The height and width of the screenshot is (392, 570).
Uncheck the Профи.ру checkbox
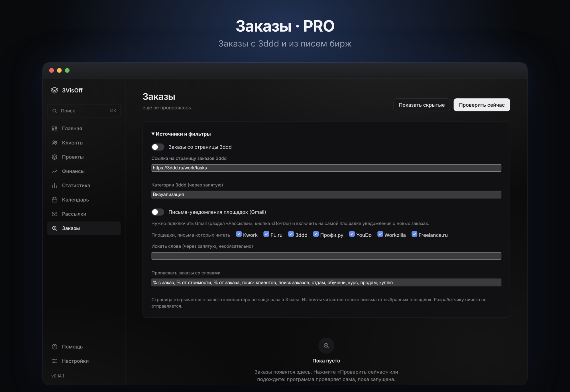click(x=316, y=234)
